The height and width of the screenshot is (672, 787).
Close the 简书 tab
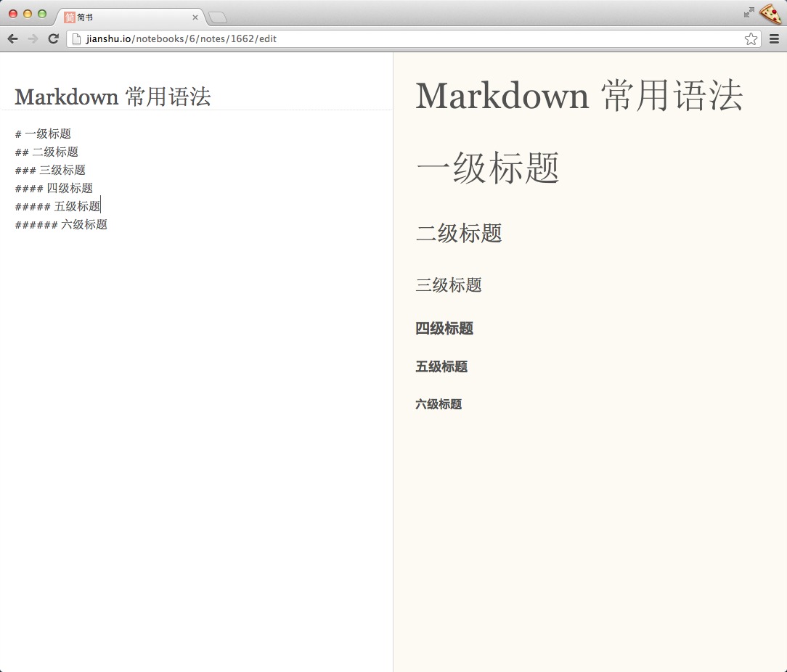[x=195, y=17]
